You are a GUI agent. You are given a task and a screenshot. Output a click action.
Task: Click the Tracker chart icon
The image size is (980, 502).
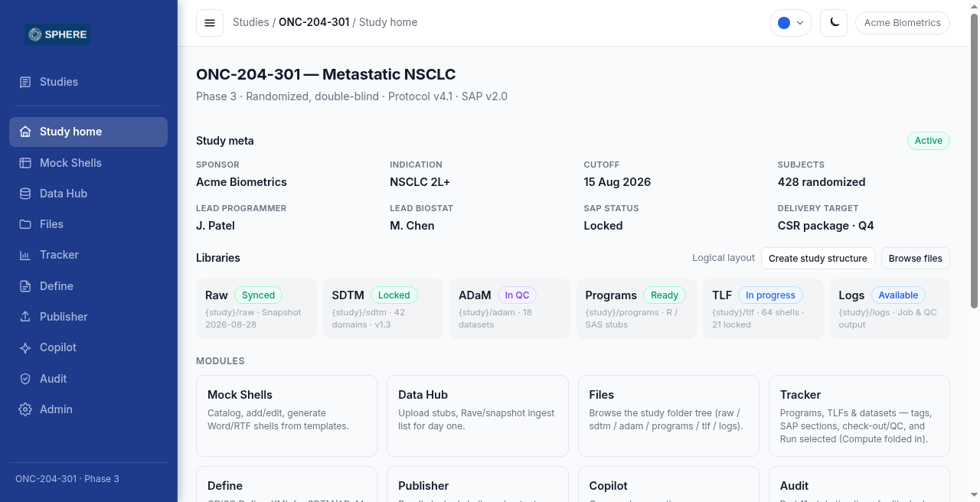[25, 255]
